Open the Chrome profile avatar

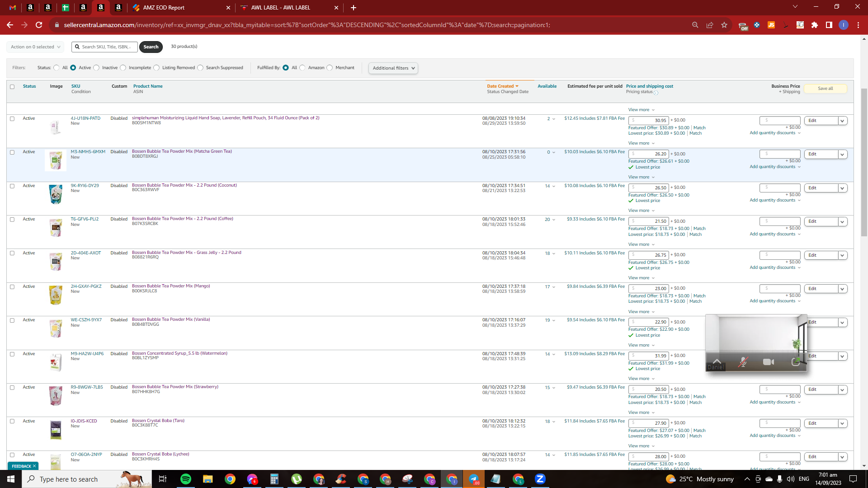point(844,25)
